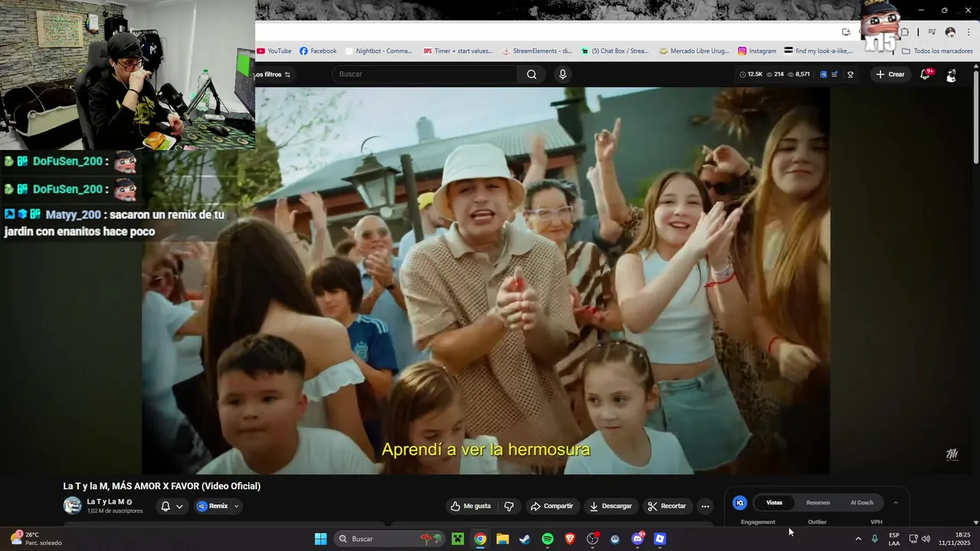980x551 pixels.
Task: Open StreamElements bookmark
Action: click(537, 51)
